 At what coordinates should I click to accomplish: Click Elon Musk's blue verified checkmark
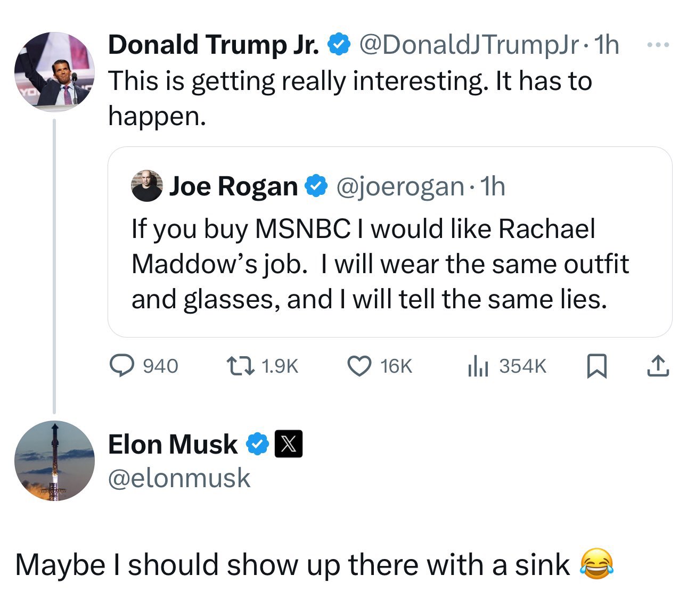click(258, 444)
